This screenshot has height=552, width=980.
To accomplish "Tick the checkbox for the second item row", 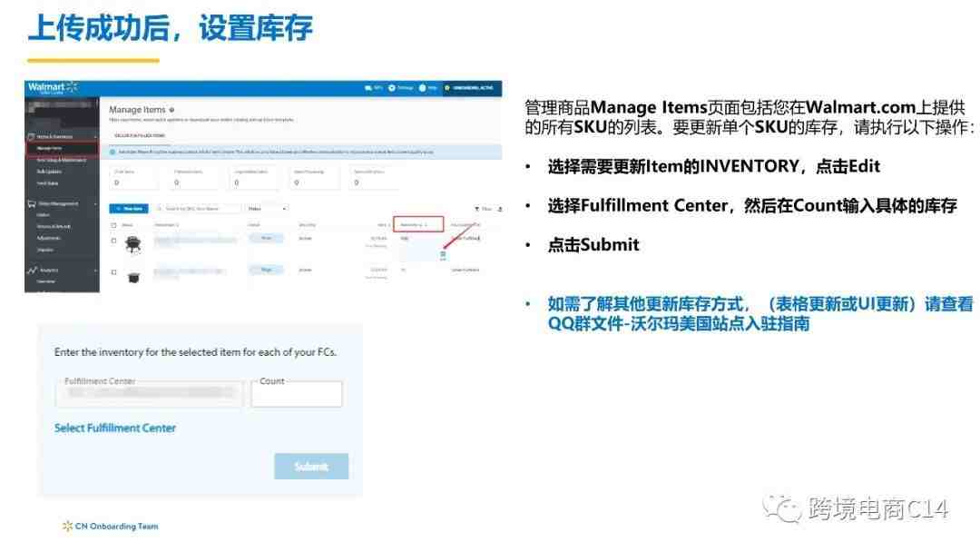I will click(113, 272).
